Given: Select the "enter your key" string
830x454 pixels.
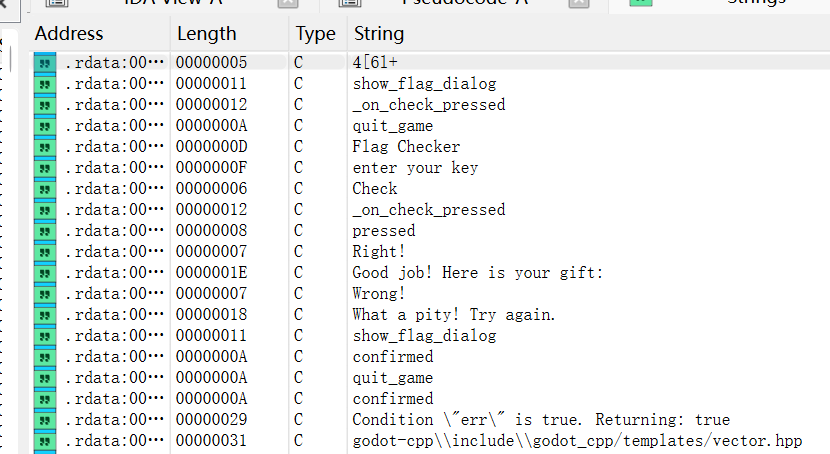Looking at the screenshot, I should coord(416,168).
